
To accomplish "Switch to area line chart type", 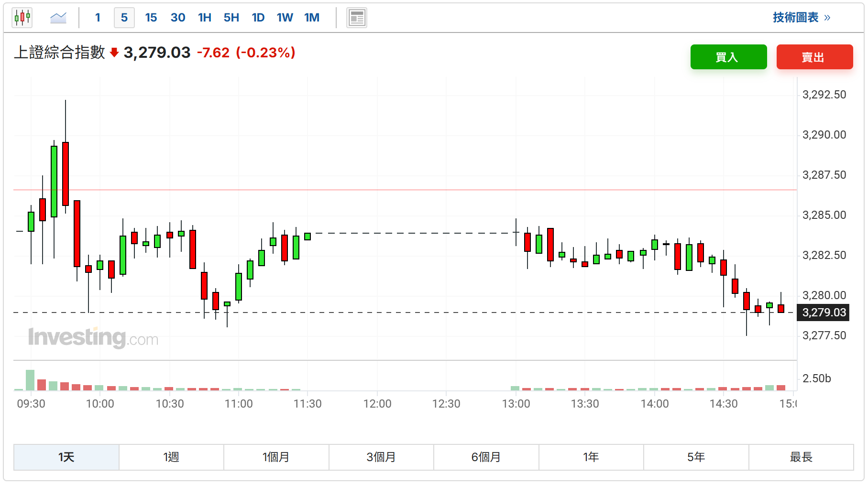I will (x=58, y=18).
